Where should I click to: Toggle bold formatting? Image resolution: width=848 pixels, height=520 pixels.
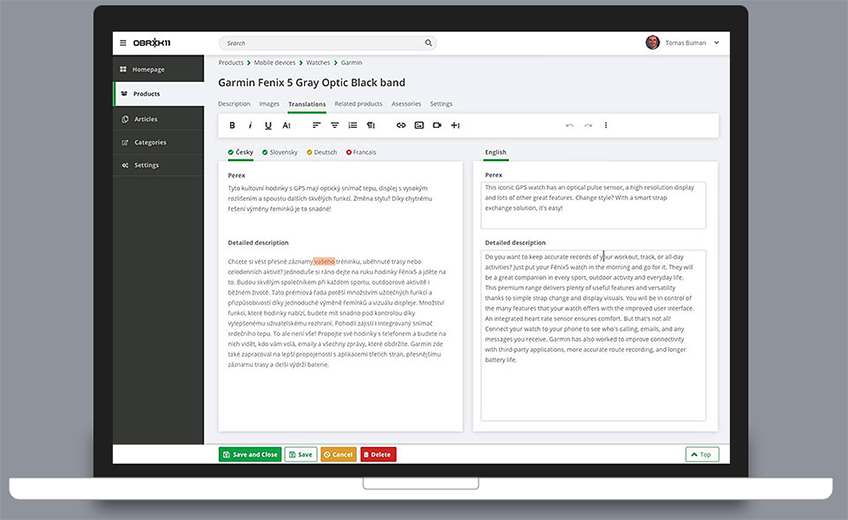[233, 125]
